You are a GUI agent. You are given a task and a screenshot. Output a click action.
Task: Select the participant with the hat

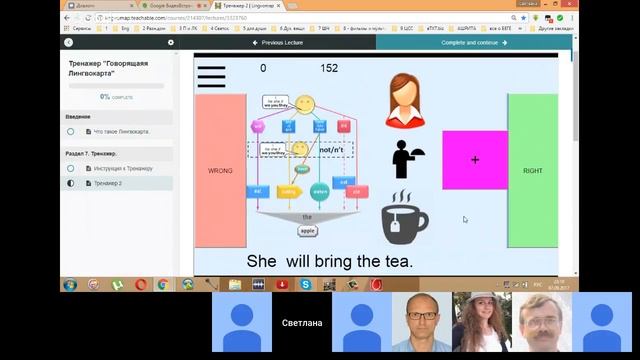(482, 322)
